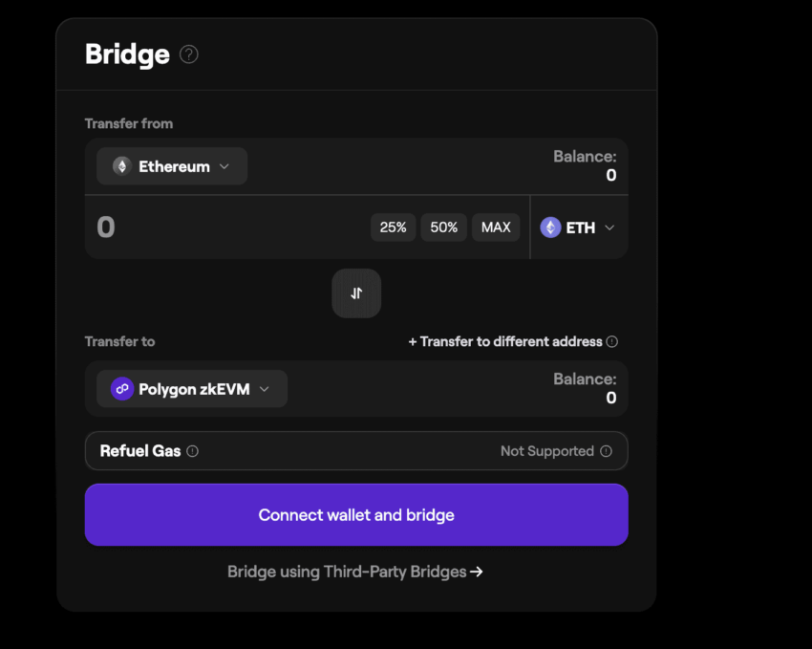Open the ETH token selector dropdown
Image resolution: width=812 pixels, height=649 pixels.
tap(609, 227)
